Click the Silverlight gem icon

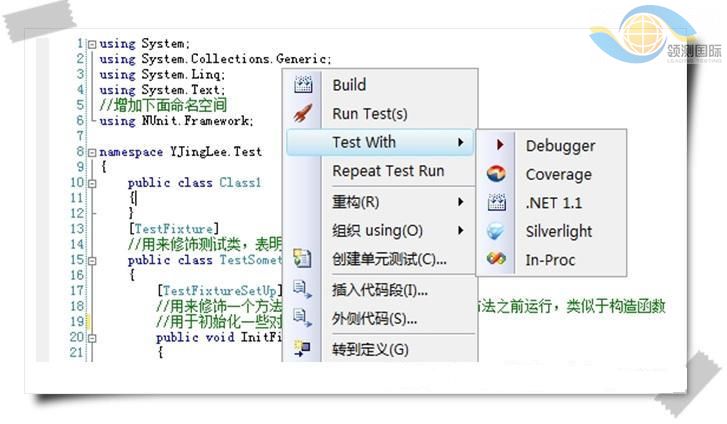[497, 231]
